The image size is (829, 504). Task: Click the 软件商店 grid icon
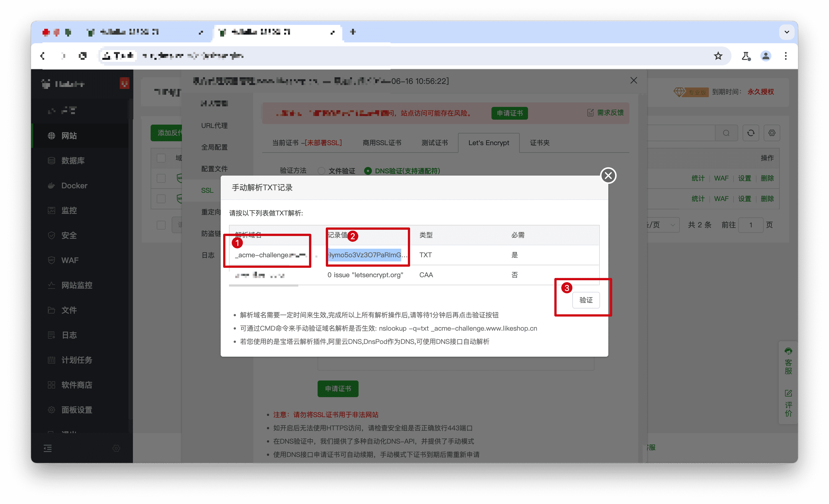click(x=51, y=385)
